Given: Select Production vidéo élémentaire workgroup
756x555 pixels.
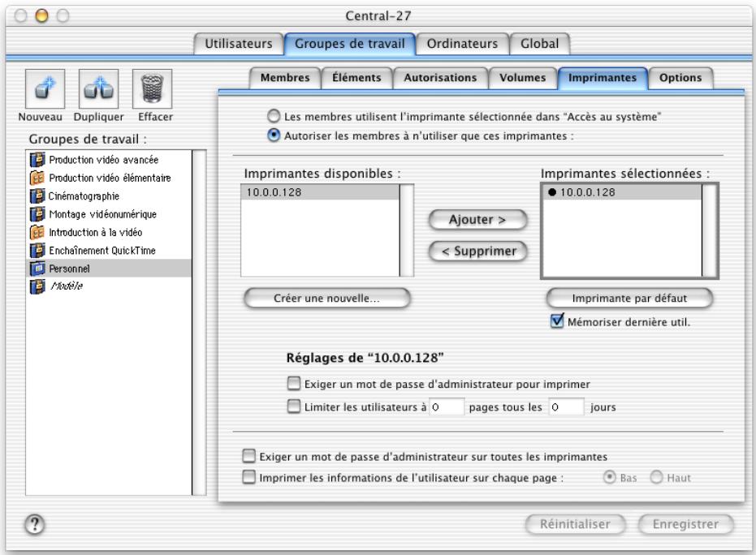Looking at the screenshot, I should 109,178.
